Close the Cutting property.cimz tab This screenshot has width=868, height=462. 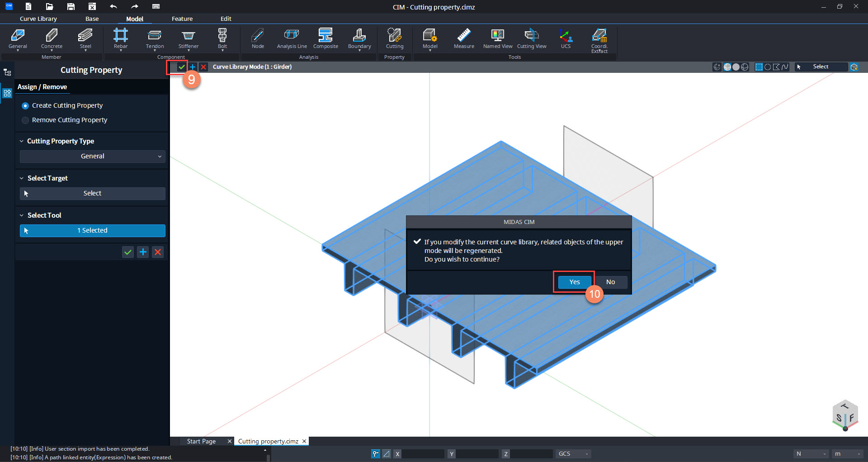(x=304, y=441)
